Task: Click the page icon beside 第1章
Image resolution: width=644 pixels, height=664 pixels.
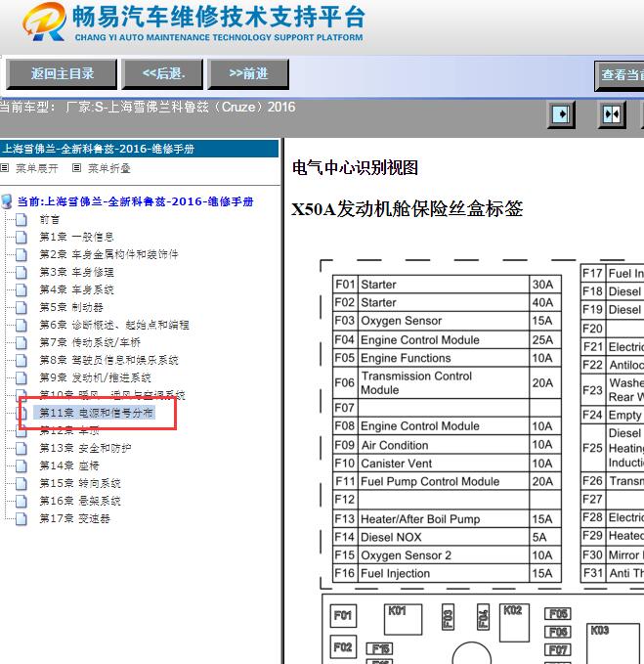Action: coord(21,237)
